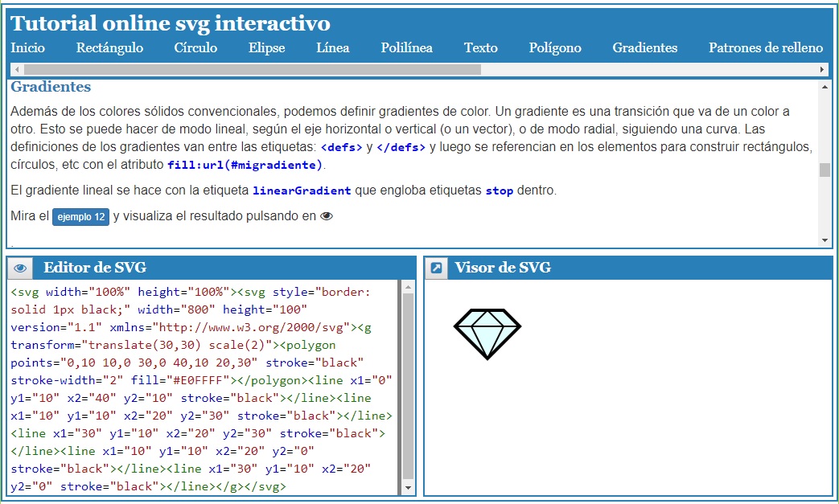Go to the Rectángulo section
This screenshot has width=839, height=504.
click(109, 47)
